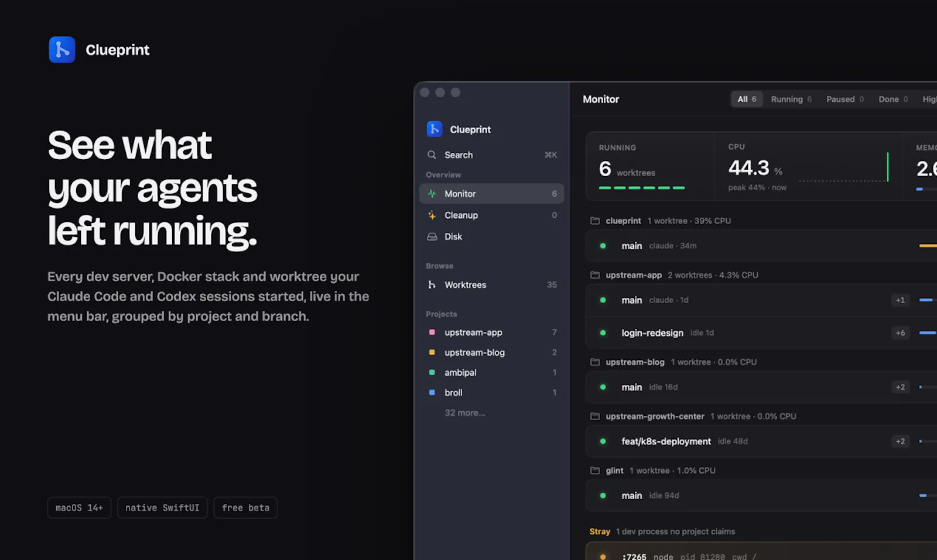Select the ambipal project

(x=491, y=372)
